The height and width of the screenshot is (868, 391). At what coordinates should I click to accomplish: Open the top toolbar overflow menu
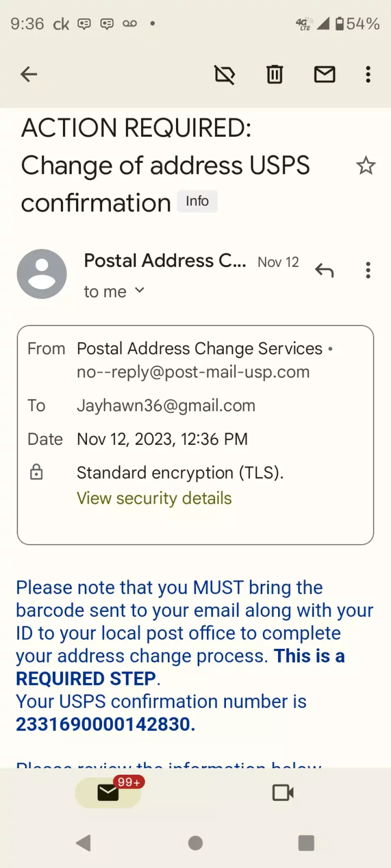click(368, 74)
